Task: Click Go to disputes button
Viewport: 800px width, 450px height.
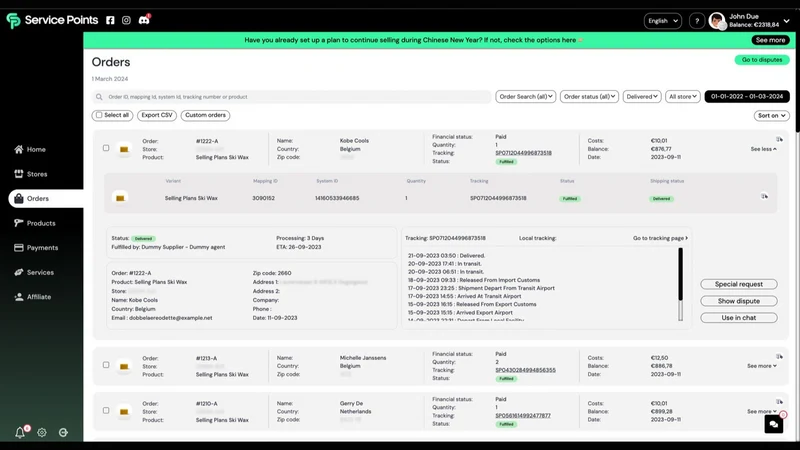Action: (x=762, y=60)
